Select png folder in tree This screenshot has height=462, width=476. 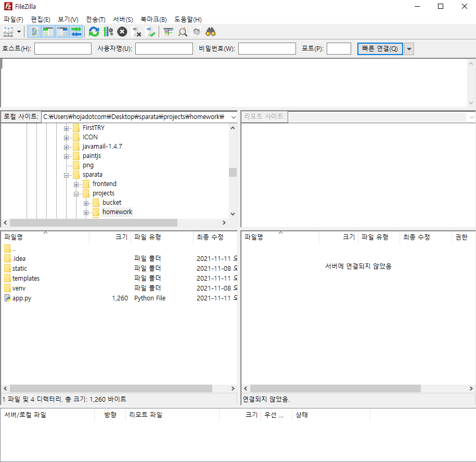tap(88, 165)
